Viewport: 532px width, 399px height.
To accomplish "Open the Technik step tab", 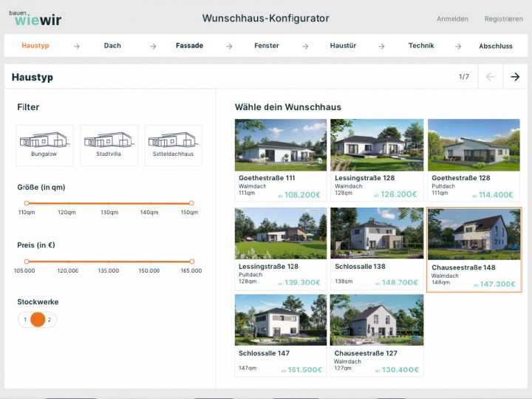I will pos(421,46).
